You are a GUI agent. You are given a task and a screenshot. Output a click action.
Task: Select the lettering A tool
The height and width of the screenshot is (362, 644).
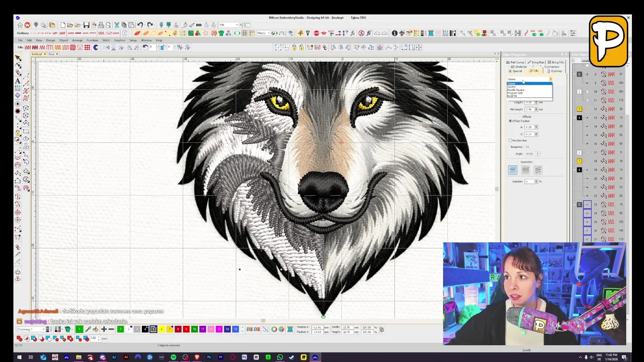click(18, 81)
